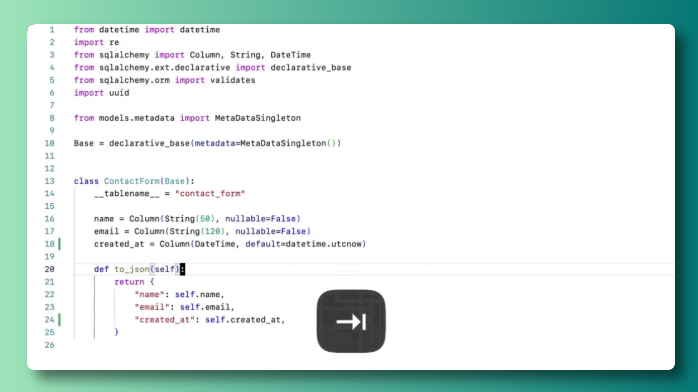Click the MetaDataSingleton import on line 8
The width and height of the screenshot is (698, 392).
click(x=258, y=118)
